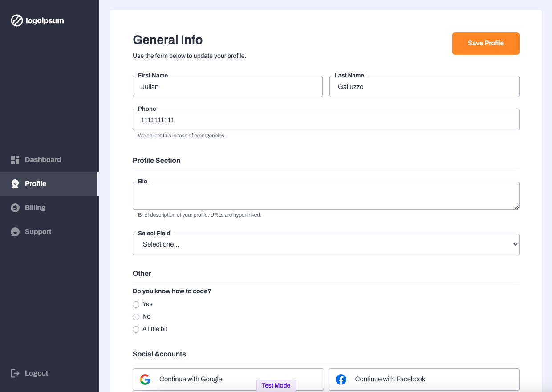Open the Billing menu item
Image resolution: width=552 pixels, height=392 pixels.
pyautogui.click(x=35, y=208)
